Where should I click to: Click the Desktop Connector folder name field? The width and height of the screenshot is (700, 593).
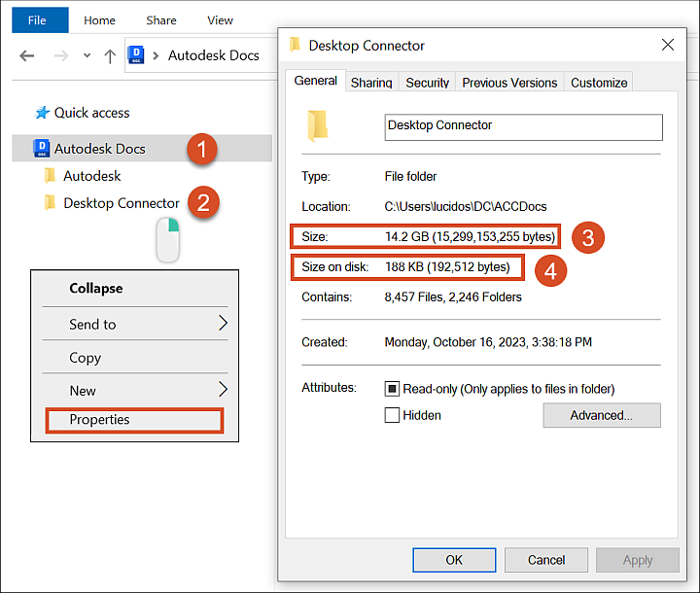pyautogui.click(x=524, y=127)
